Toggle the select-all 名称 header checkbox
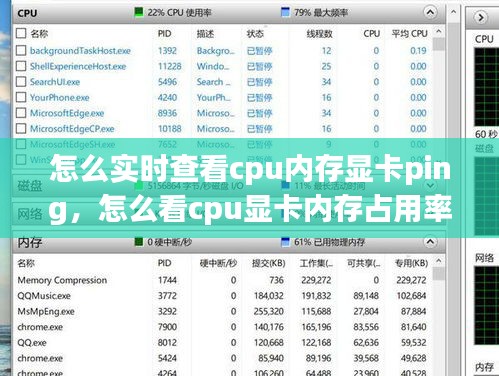The image size is (499, 376). [21, 33]
